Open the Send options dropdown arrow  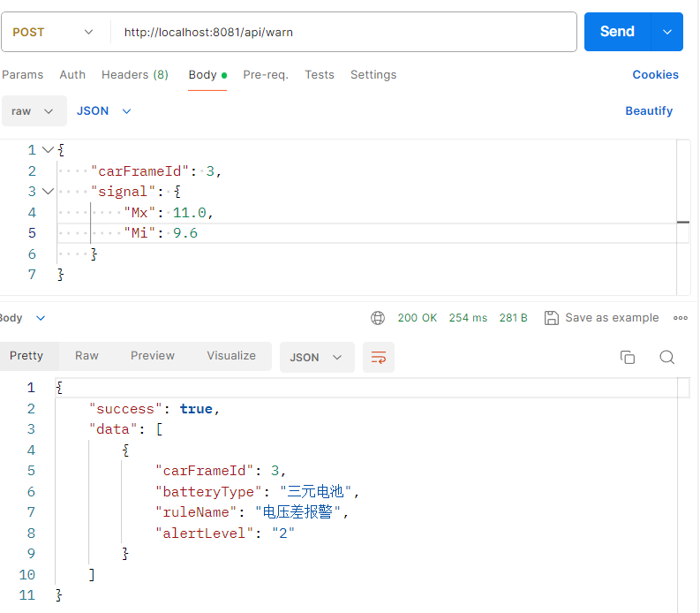[667, 32]
